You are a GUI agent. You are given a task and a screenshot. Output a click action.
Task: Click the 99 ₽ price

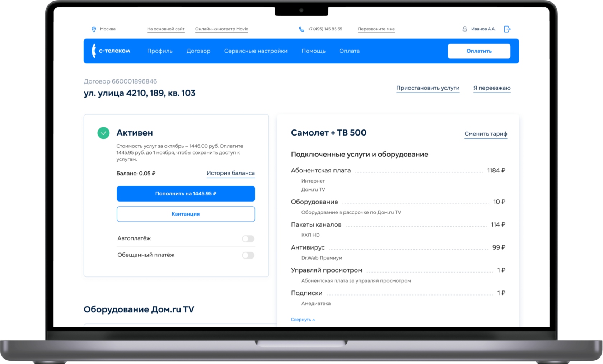pos(499,247)
